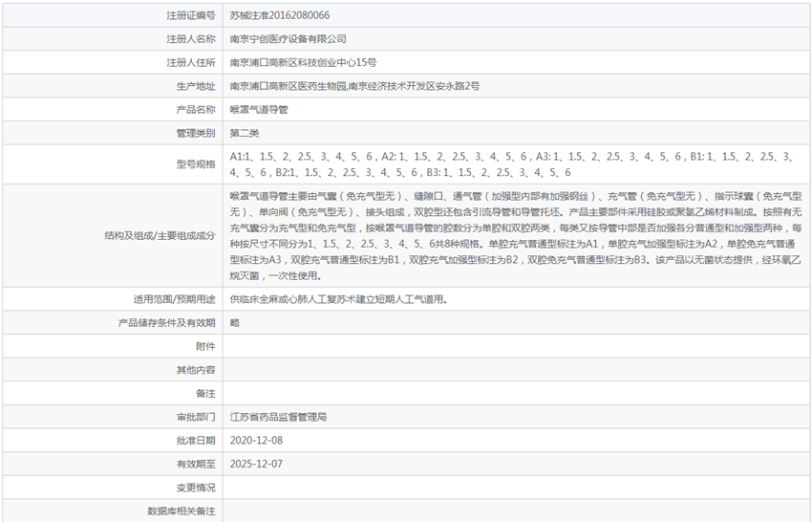Select the 数据库相关备注 label
The height and width of the screenshot is (522, 812).
click(x=182, y=511)
